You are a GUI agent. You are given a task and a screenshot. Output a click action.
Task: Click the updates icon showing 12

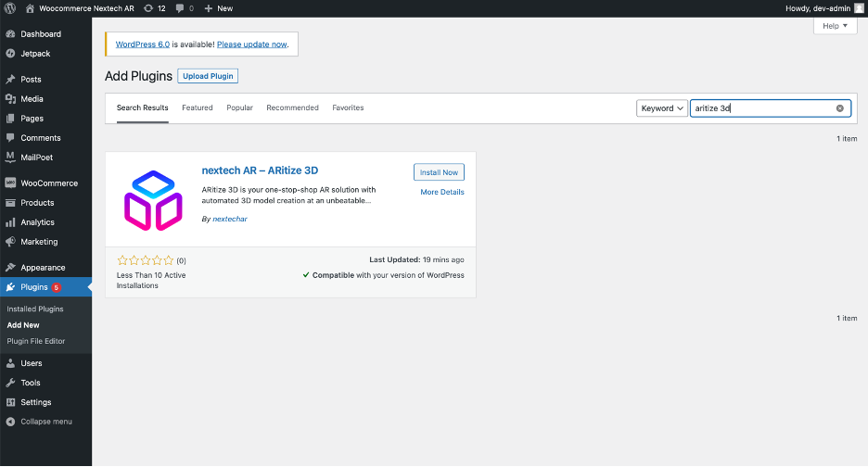point(148,8)
